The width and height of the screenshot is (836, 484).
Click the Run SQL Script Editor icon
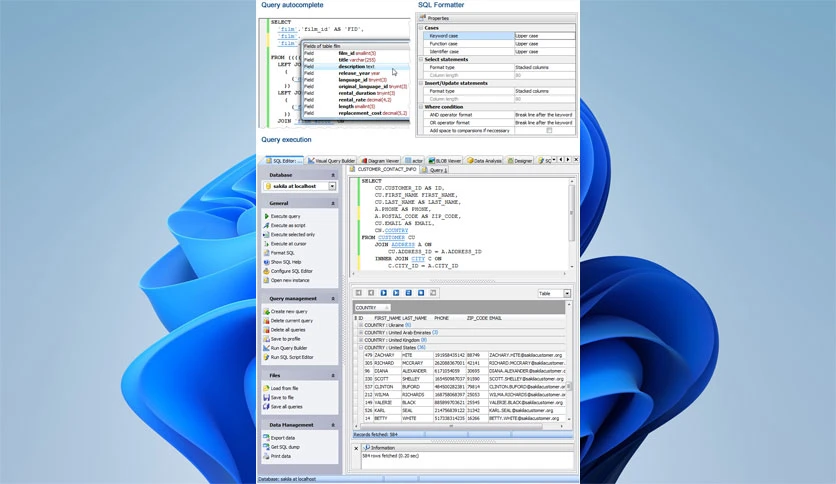click(x=267, y=357)
